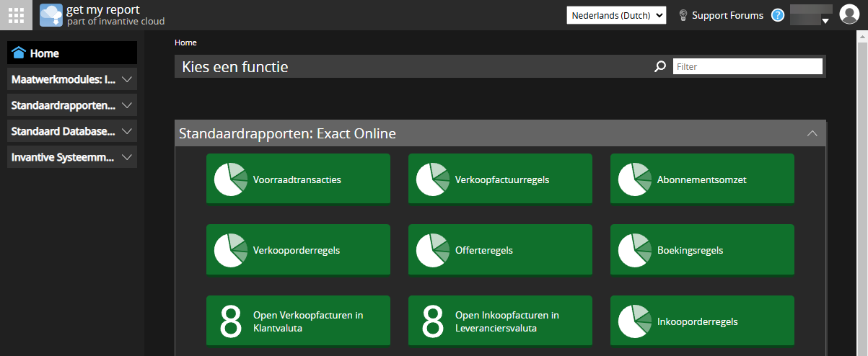This screenshot has height=356, width=868.
Task: Click the Boekingsregels pie chart icon
Action: coord(635,250)
